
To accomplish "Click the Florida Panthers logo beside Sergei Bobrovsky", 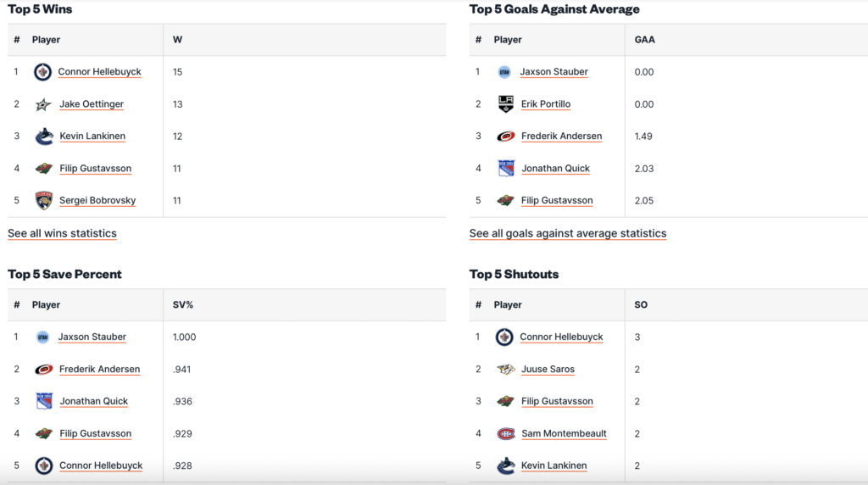I will tap(43, 201).
